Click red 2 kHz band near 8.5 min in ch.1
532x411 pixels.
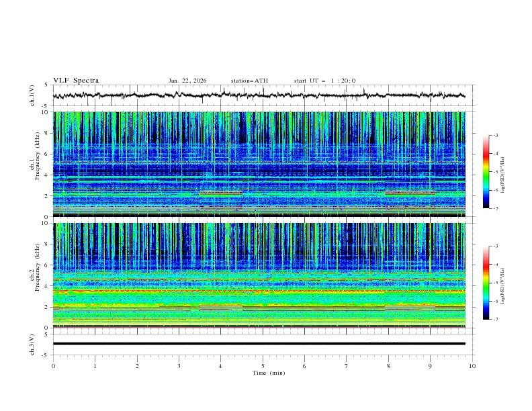(410, 193)
